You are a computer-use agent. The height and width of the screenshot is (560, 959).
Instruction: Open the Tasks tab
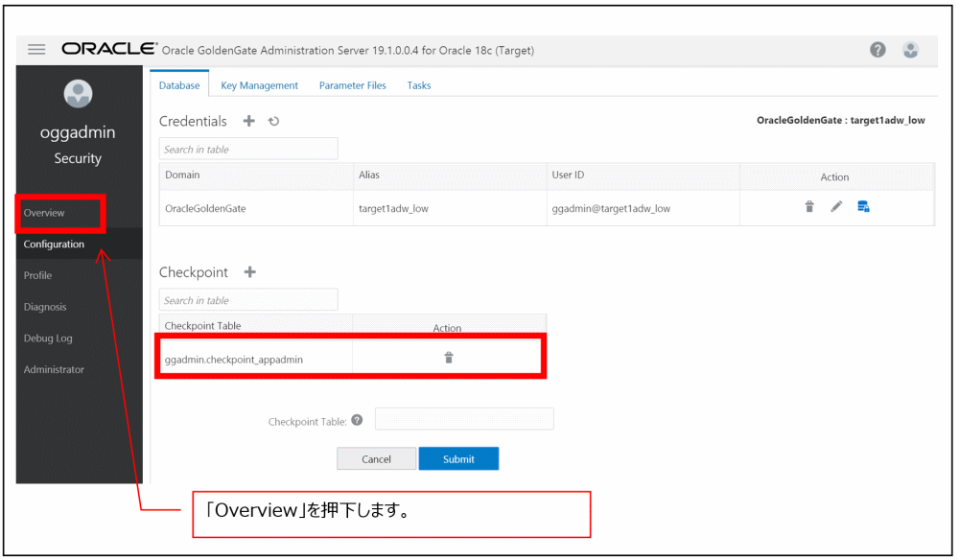point(419,85)
